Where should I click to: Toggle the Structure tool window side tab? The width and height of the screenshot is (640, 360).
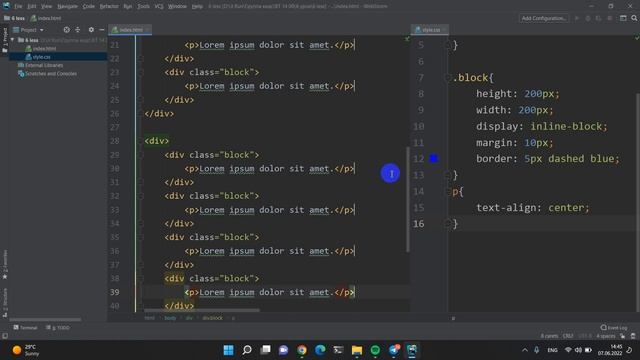point(4,302)
